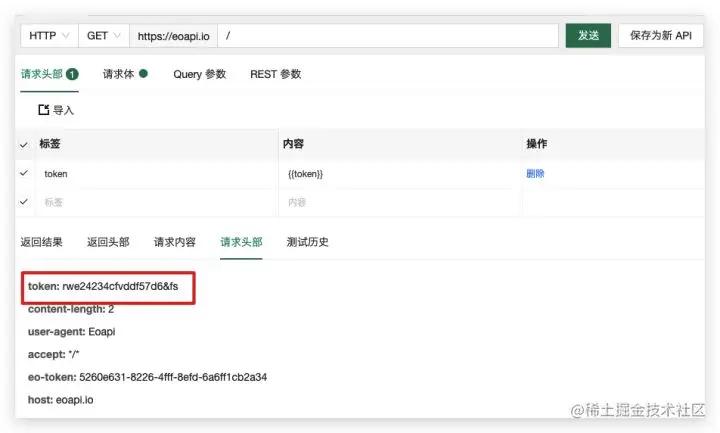The image size is (720, 433).
Task: Click the accept: */* line
Action: click(53, 354)
